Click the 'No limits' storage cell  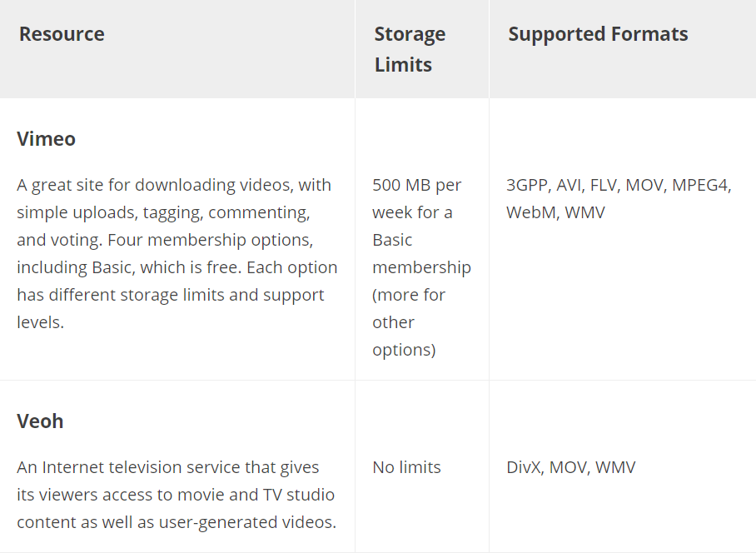click(x=406, y=467)
